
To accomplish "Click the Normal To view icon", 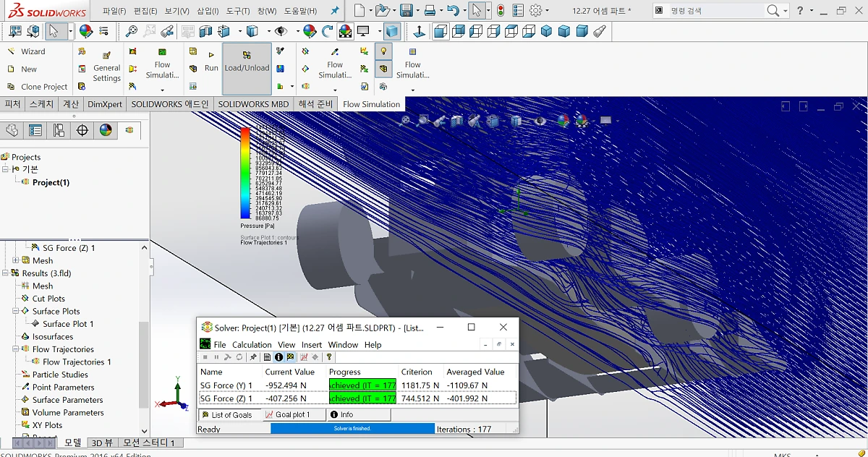I will [x=420, y=31].
